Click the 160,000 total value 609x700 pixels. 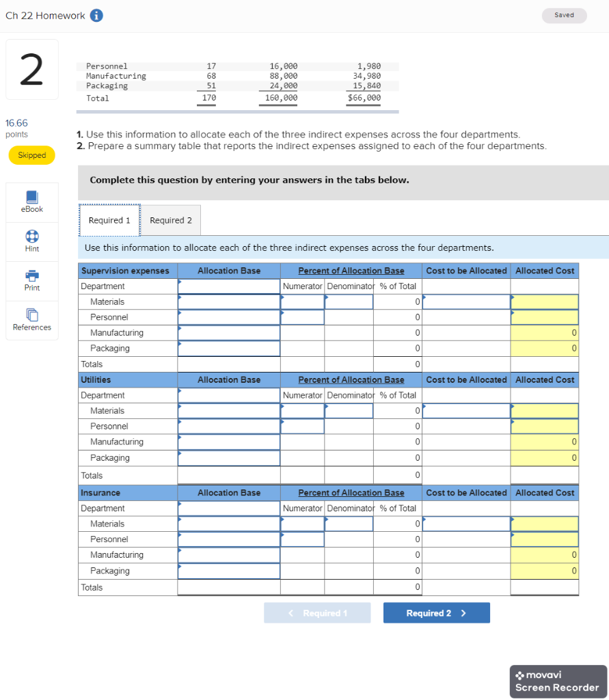(x=282, y=98)
